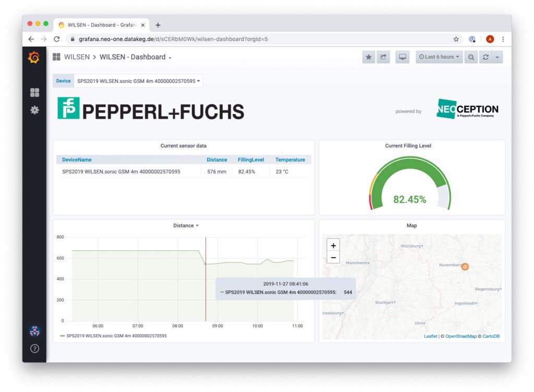Click the Current sensor data panel title
The width and height of the screenshot is (534, 392).
click(x=183, y=145)
